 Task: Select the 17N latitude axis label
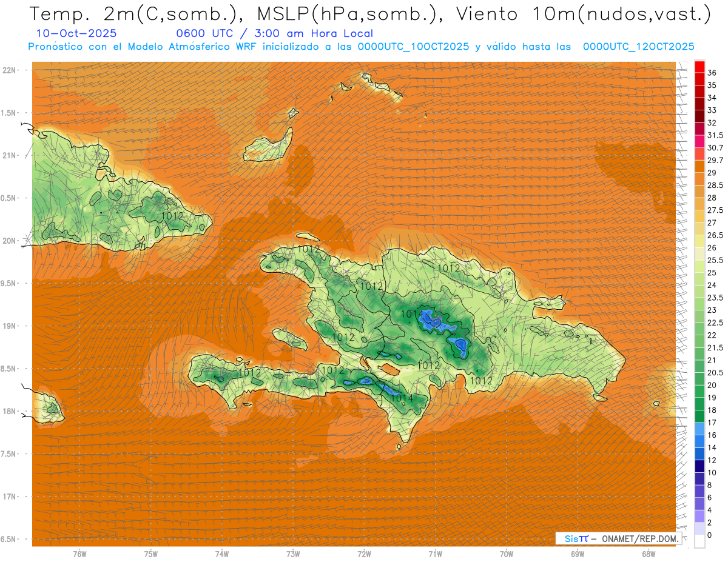pos(11,497)
